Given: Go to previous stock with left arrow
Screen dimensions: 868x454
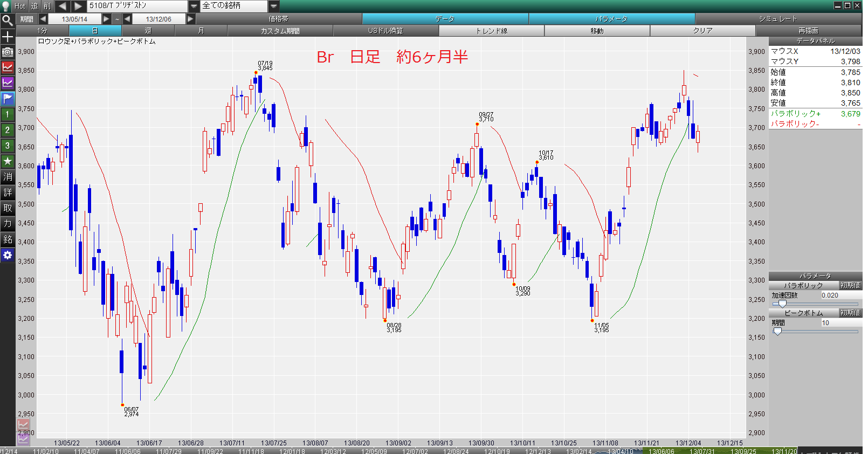Looking at the screenshot, I should [62, 6].
